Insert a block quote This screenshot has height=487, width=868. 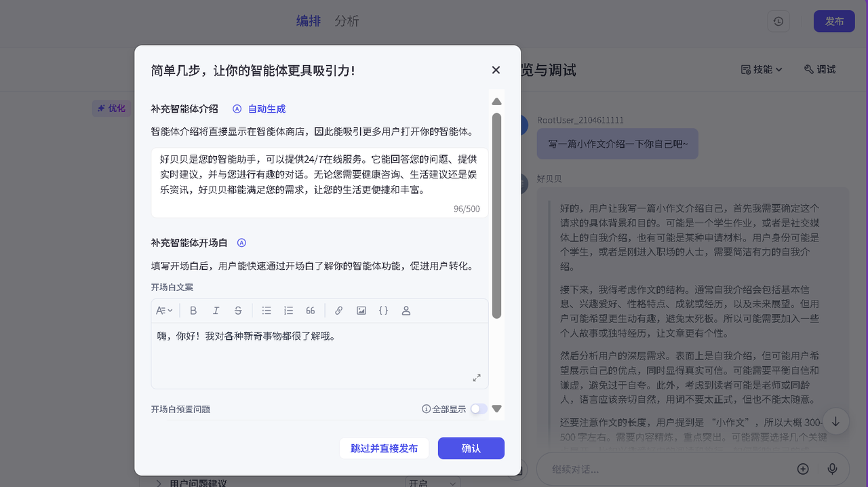coord(311,311)
